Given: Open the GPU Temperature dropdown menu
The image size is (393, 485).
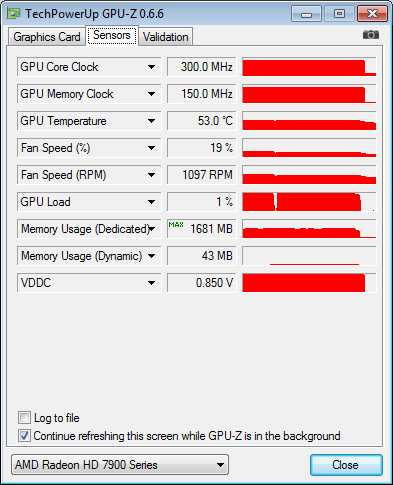Looking at the screenshot, I should 151,121.
